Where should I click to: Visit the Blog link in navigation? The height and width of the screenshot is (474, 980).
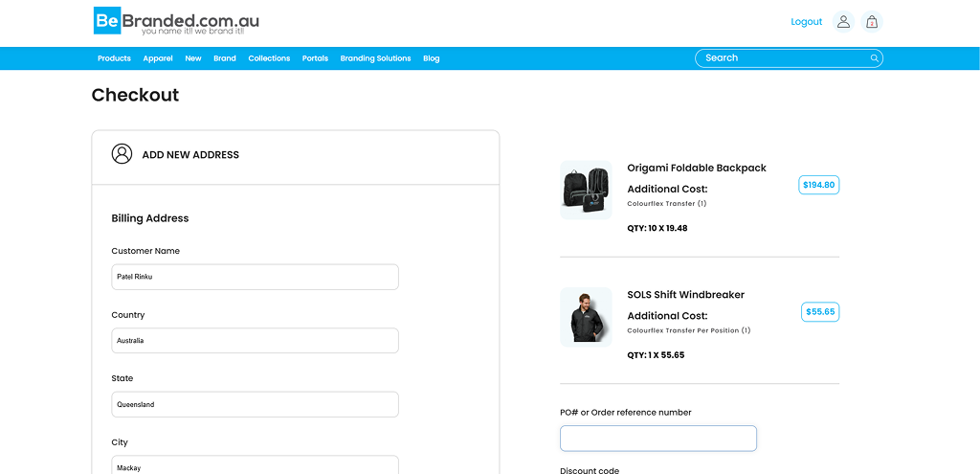432,58
